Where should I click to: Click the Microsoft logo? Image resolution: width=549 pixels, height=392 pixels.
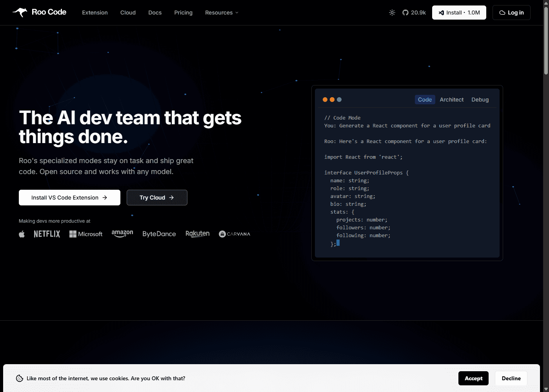pyautogui.click(x=86, y=234)
